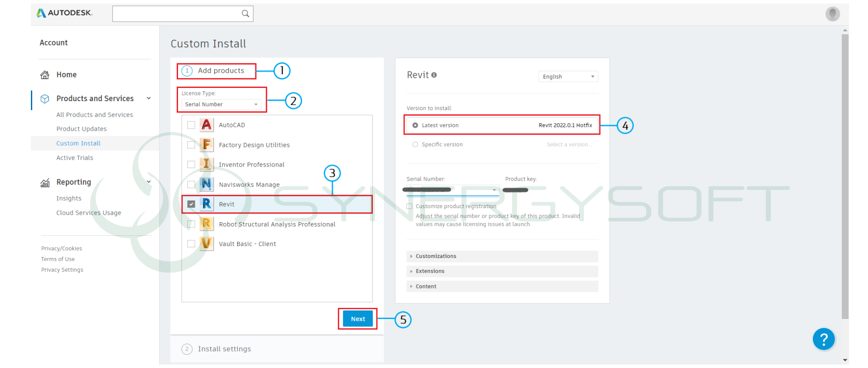This screenshot has height=368, width=868.
Task: Click the Robot Structural Analysis icon
Action: (206, 224)
